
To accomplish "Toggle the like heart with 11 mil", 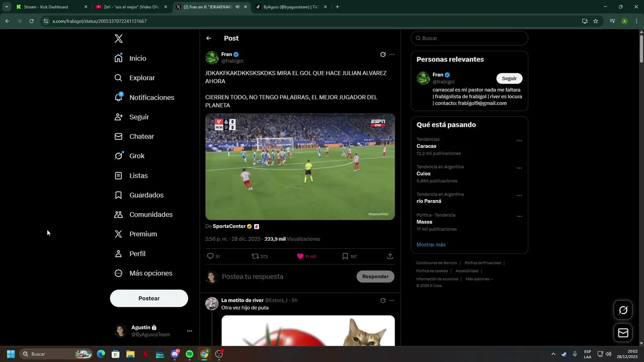I will [x=300, y=256].
